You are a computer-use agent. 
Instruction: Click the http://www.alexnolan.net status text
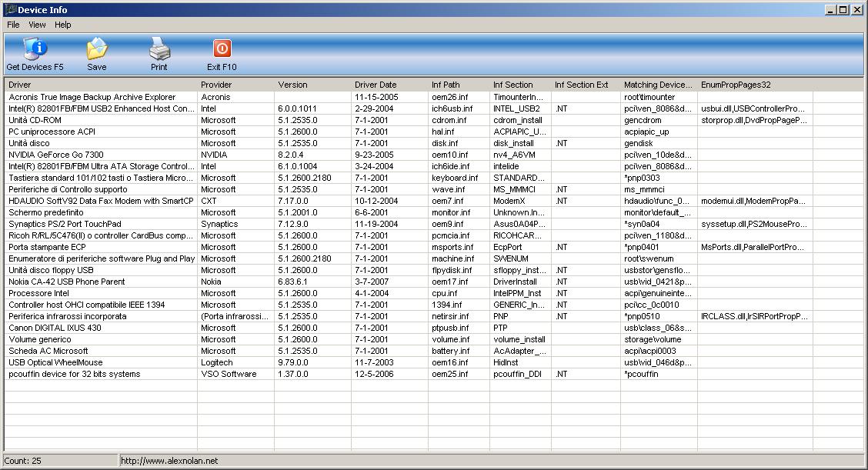[169, 461]
